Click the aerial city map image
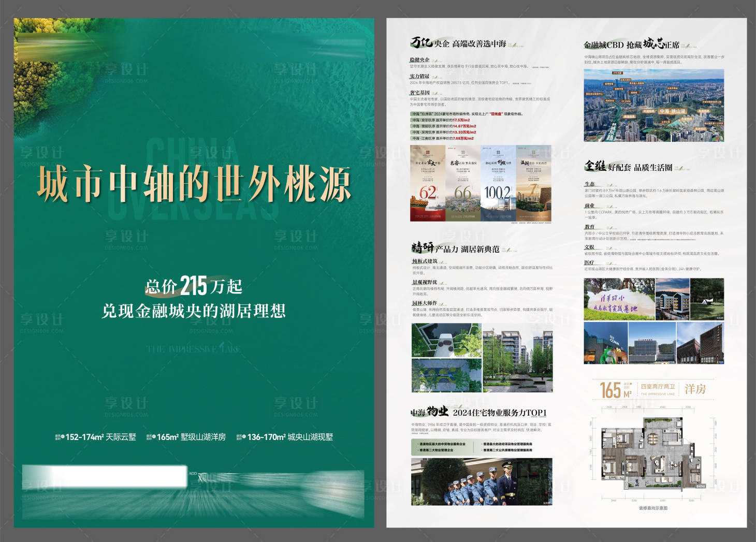This screenshot has height=542, width=756. pyautogui.click(x=653, y=105)
